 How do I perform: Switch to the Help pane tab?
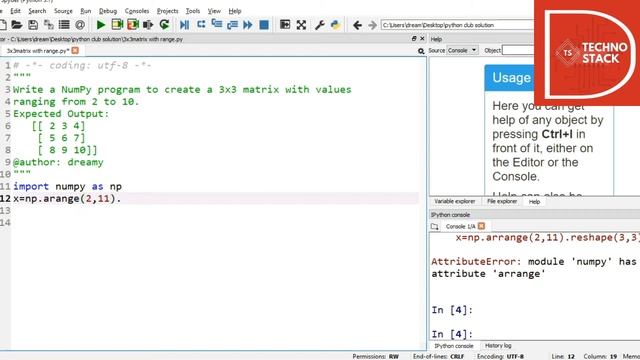(x=534, y=202)
